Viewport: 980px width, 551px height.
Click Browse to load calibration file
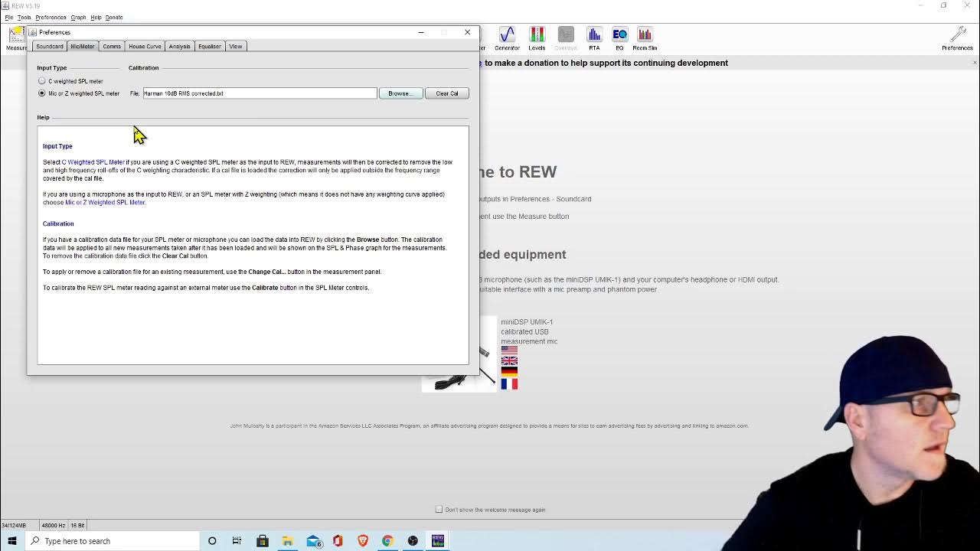[x=400, y=93]
